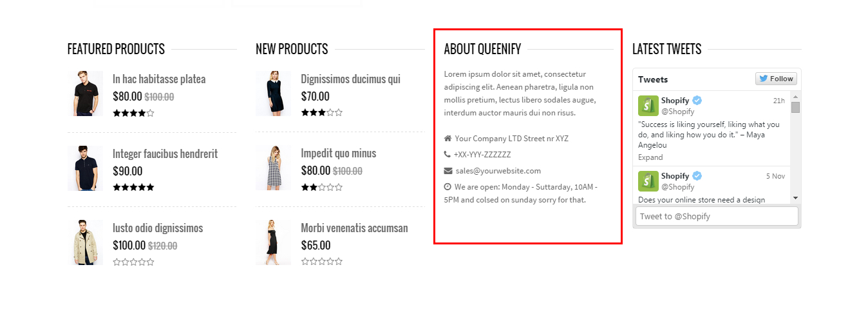Image resolution: width=868 pixels, height=316 pixels.
Task: Select the checkered dress product thumbnail
Action: coord(273,168)
